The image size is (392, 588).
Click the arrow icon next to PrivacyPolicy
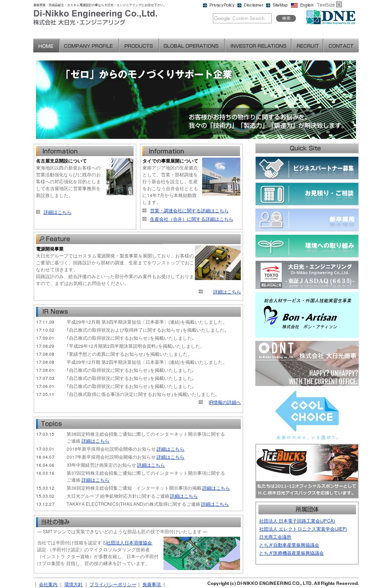205,5
